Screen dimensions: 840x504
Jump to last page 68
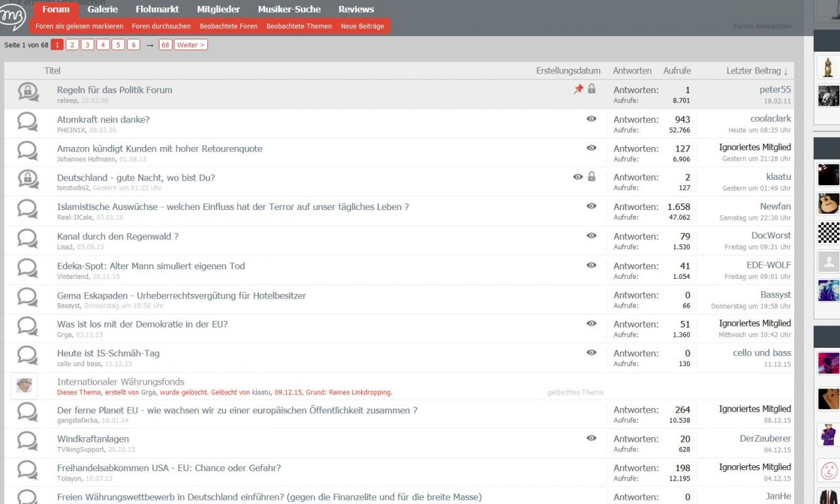click(165, 45)
